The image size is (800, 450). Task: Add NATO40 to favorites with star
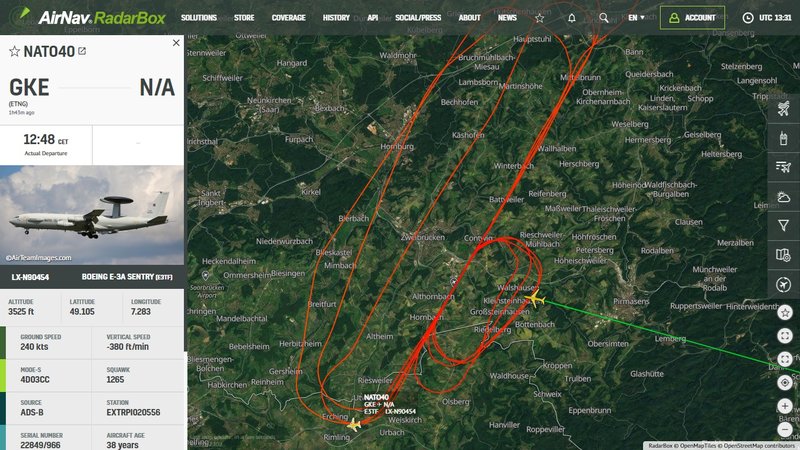(x=14, y=51)
